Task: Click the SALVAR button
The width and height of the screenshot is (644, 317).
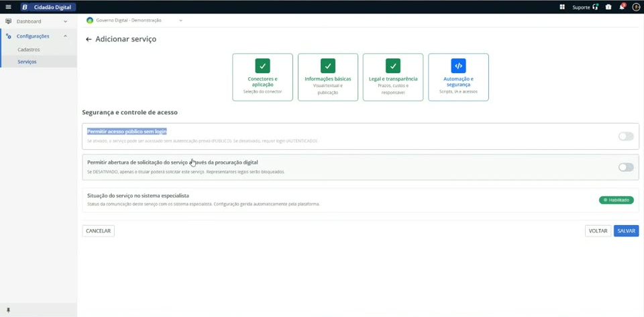Action: click(627, 231)
